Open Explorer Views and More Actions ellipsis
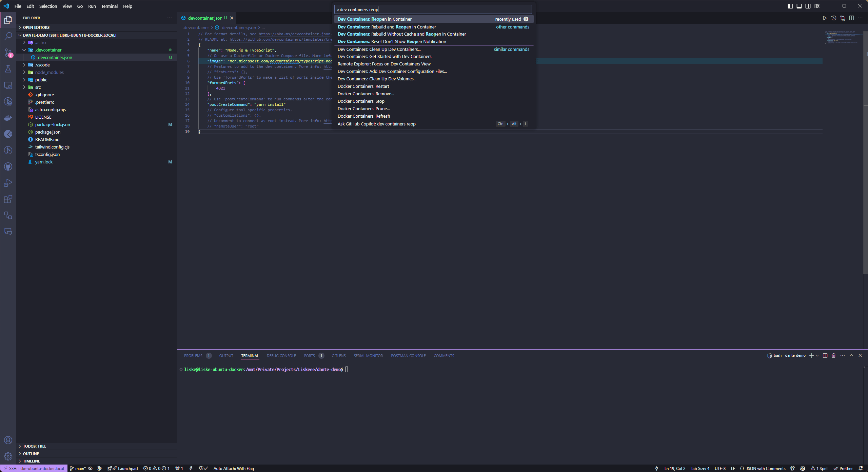Viewport: 868px width, 472px height. [x=170, y=18]
